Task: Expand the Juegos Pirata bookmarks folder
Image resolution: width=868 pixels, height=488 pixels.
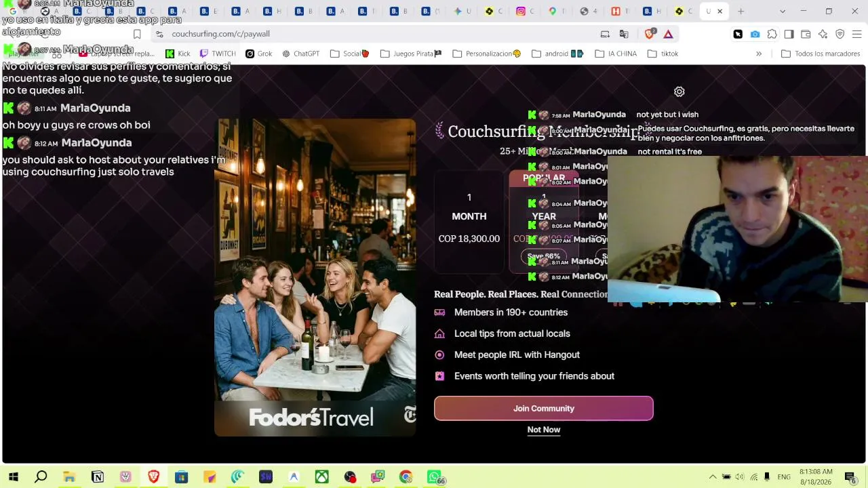Action: click(x=411, y=54)
